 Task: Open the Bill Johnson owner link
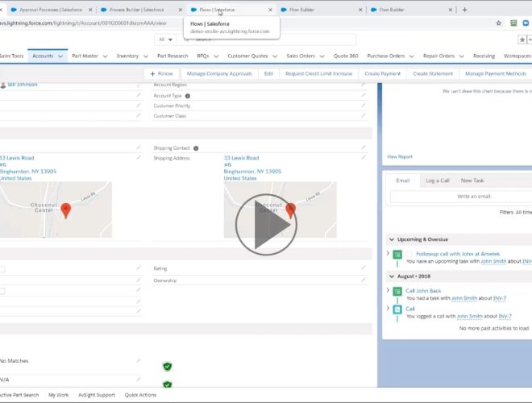pos(23,85)
